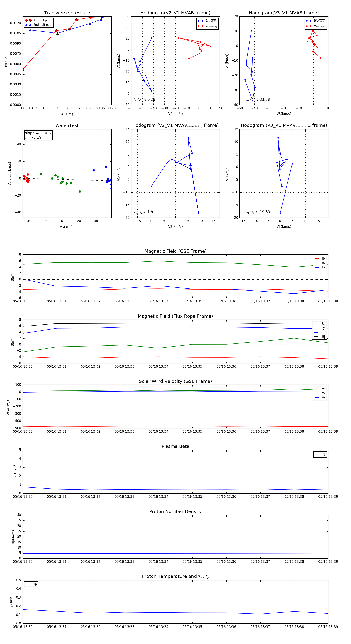The width and height of the screenshot is (351, 644).
Task: Click the 'Hodogram (V3_V1 MVAV remaining frame)' title
Action: click(x=284, y=125)
